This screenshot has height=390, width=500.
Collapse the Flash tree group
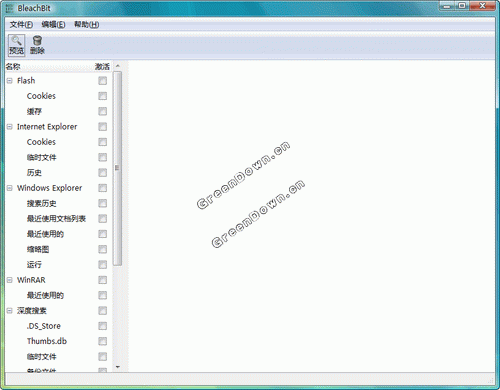[x=10, y=81]
